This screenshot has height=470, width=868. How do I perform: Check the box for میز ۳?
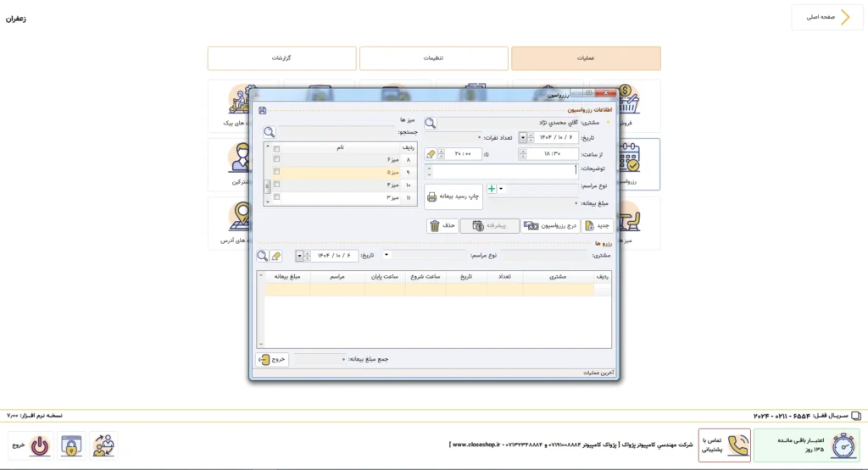[276, 197]
